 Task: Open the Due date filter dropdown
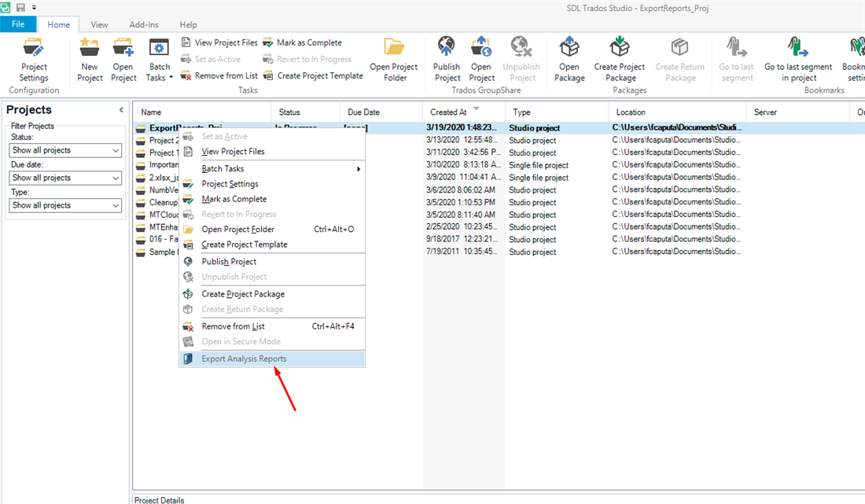(x=65, y=178)
